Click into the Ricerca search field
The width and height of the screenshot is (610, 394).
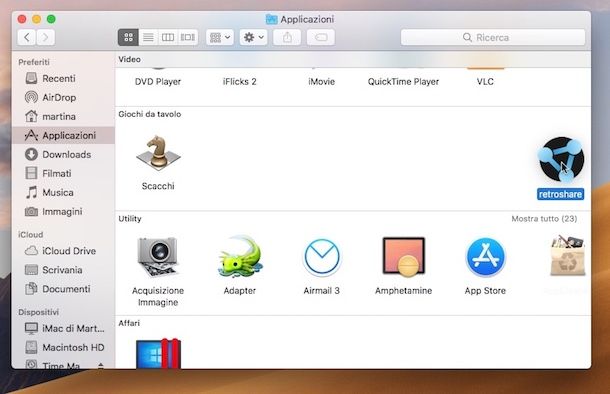(493, 37)
